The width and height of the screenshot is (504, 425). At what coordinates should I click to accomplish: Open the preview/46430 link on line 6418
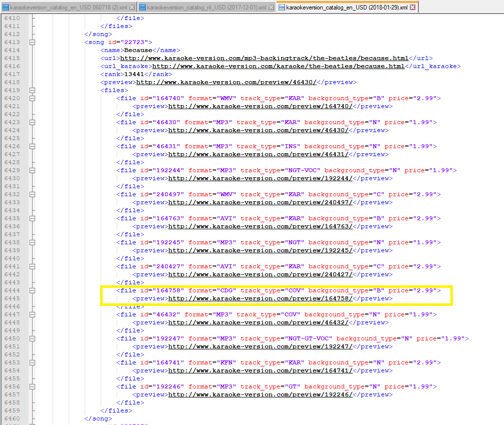pos(226,82)
